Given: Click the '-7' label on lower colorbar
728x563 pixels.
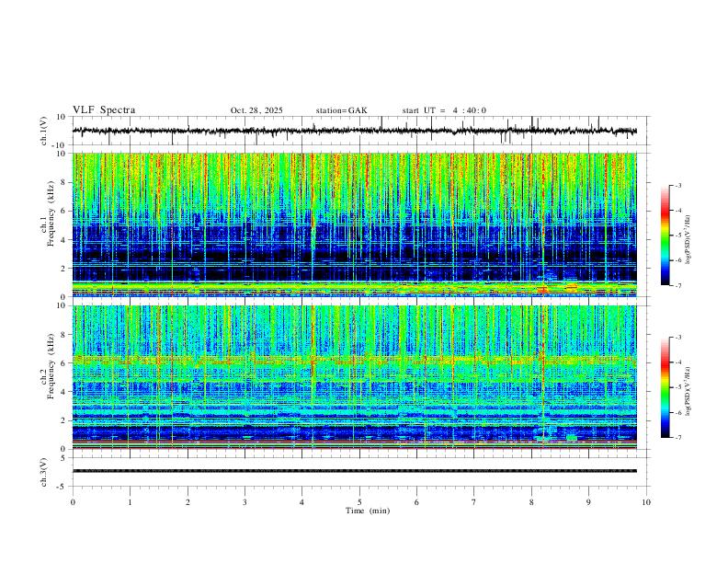Looking at the screenshot, I should point(677,438).
